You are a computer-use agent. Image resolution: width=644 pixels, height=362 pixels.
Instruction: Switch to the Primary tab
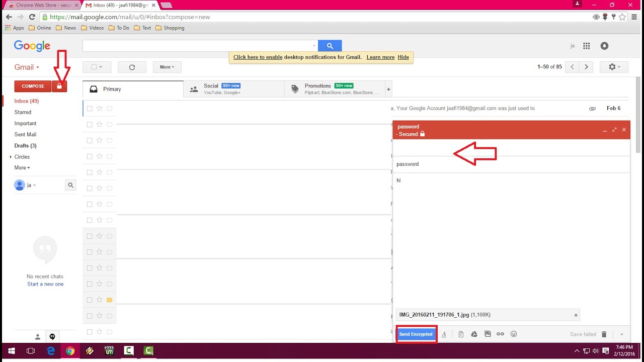tap(133, 89)
